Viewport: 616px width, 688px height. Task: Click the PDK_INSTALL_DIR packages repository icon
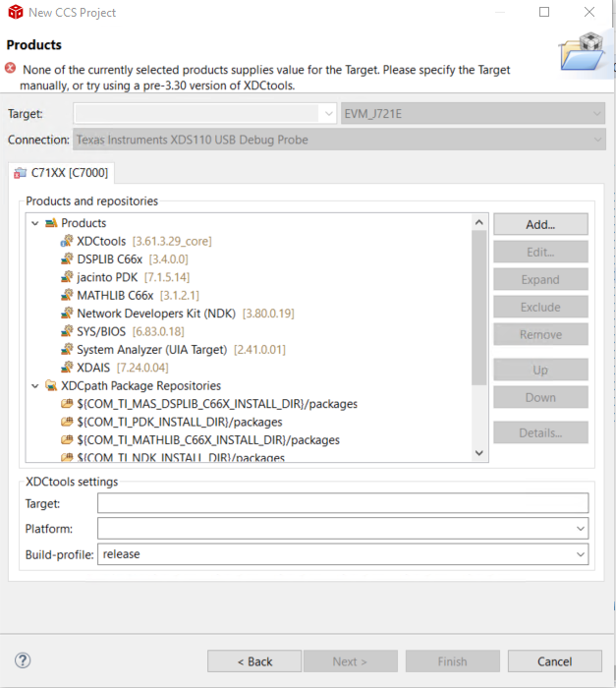pos(67,422)
